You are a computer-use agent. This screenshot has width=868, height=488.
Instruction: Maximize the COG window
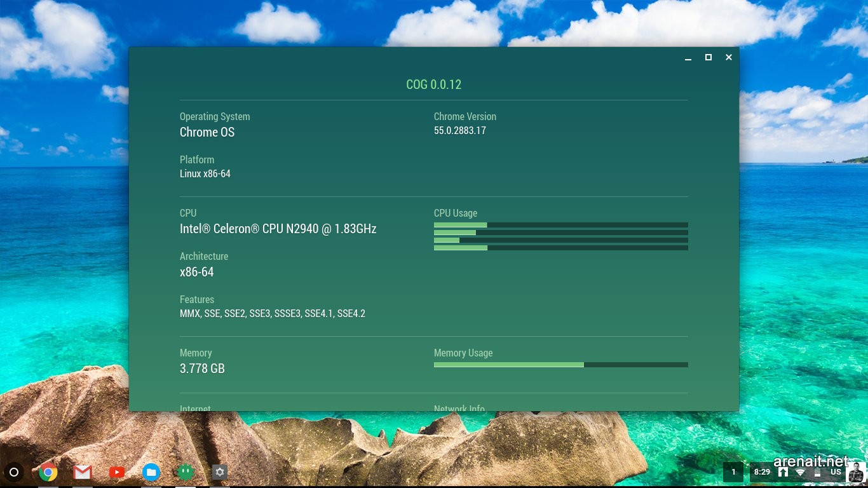(x=709, y=57)
